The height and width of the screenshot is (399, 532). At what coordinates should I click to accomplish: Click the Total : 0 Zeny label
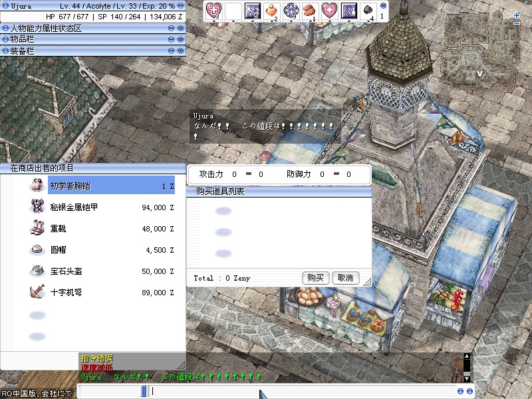(222, 278)
